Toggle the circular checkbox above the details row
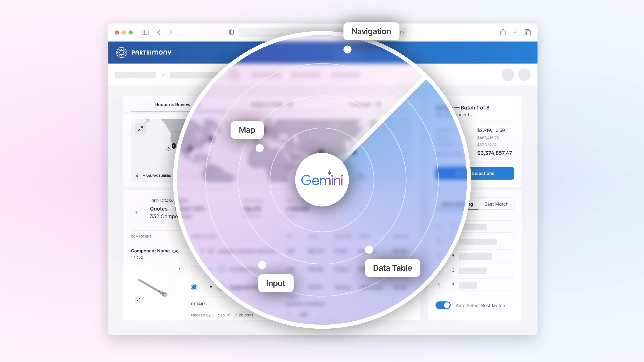Viewport: 644px width, 362px height. (195, 269)
